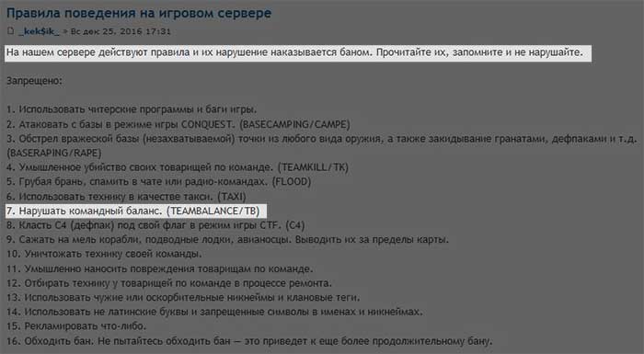Click highlighted rule 7 about TEAMBALANCE/TB
This screenshot has height=354, width=644.
tap(133, 211)
